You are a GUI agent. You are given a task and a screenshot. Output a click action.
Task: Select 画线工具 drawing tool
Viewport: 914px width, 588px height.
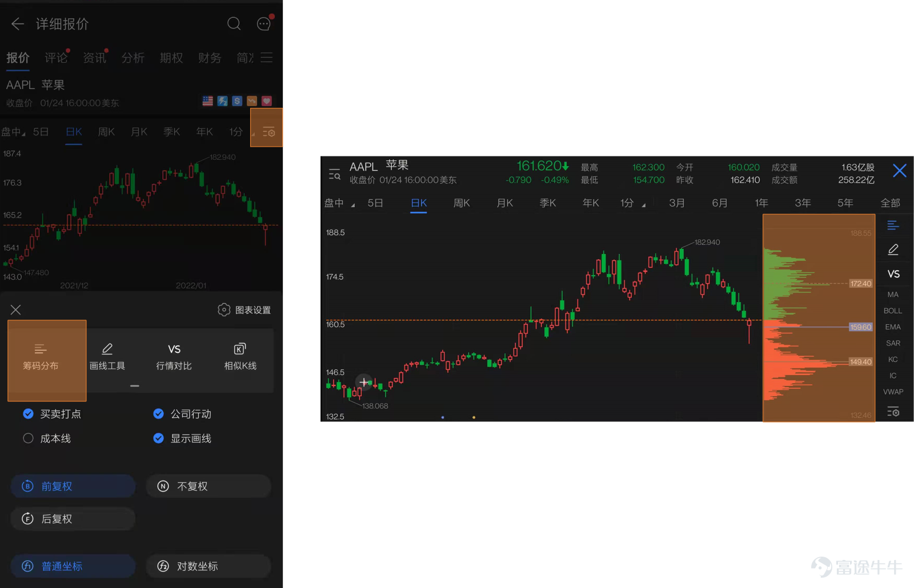pyautogui.click(x=107, y=357)
